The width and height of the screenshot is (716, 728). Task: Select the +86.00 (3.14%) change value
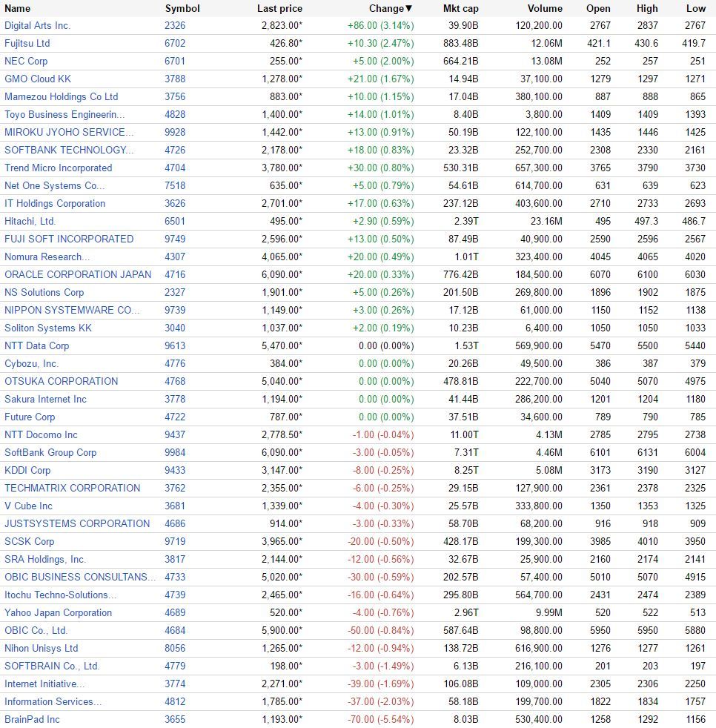pos(381,25)
